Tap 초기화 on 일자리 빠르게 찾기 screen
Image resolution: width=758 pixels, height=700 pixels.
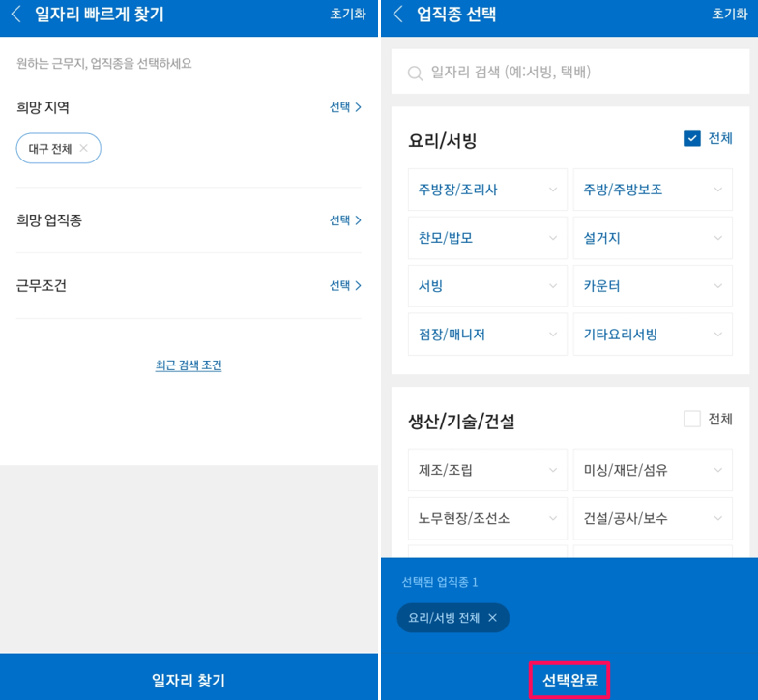click(348, 14)
